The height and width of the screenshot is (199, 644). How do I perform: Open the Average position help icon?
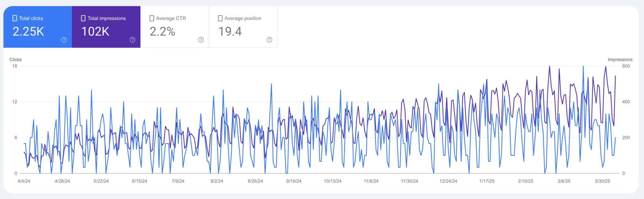[x=269, y=40]
